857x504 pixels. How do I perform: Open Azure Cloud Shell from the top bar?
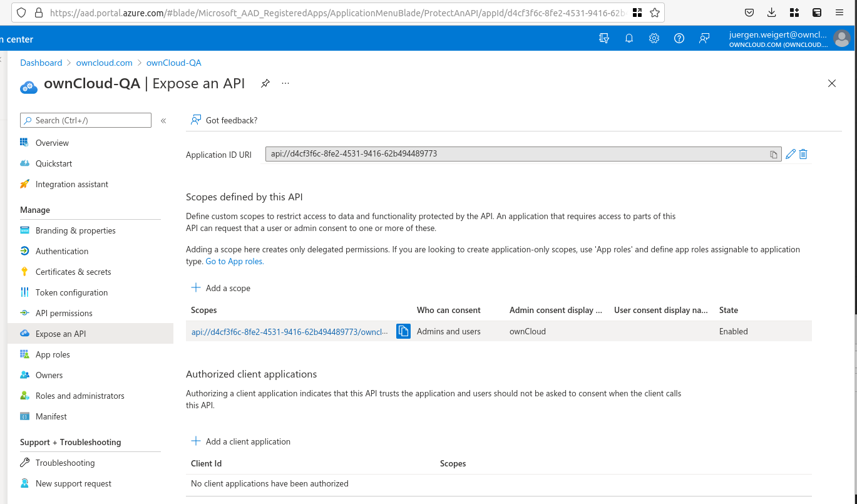(x=603, y=38)
